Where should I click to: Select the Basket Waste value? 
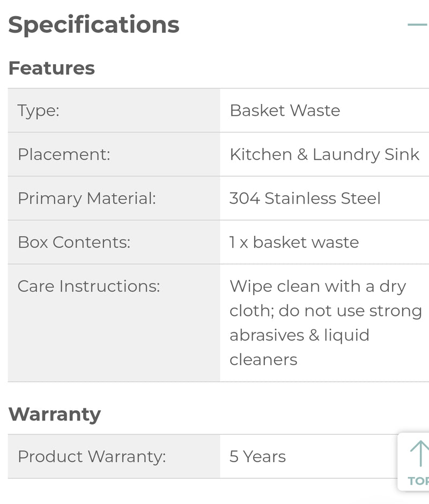coord(285,110)
